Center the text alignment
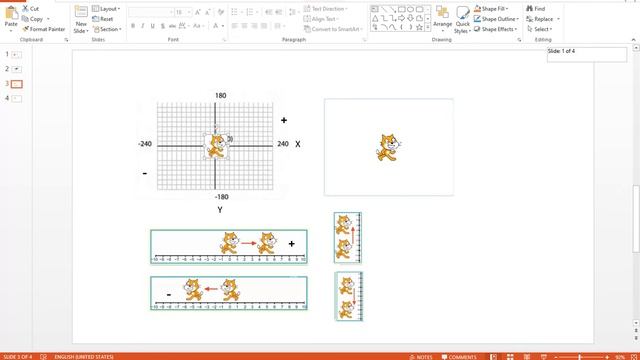The image size is (640, 360). (x=244, y=26)
